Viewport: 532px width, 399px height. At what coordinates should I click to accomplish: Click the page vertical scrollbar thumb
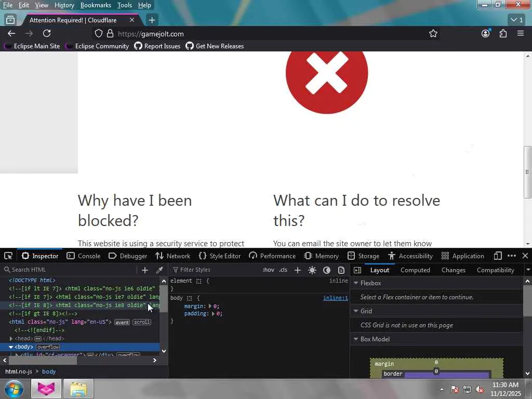coord(527,172)
